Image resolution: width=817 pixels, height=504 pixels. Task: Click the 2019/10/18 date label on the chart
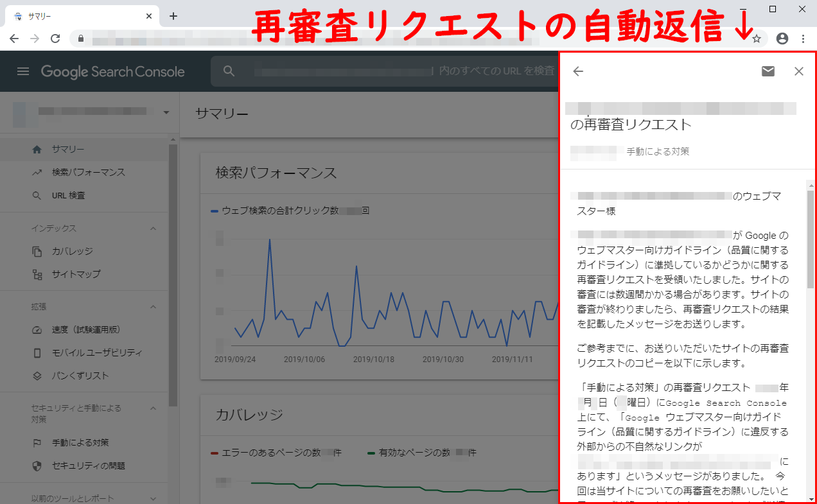374,360
